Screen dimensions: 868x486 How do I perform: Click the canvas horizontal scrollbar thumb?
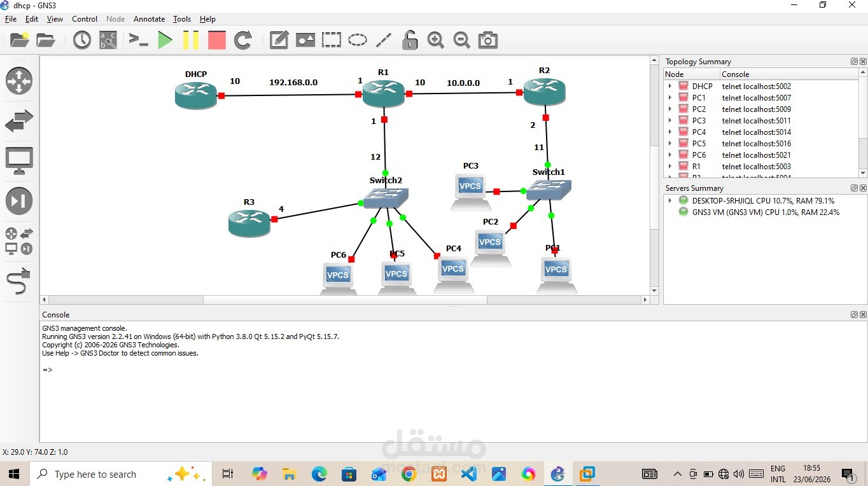point(345,300)
